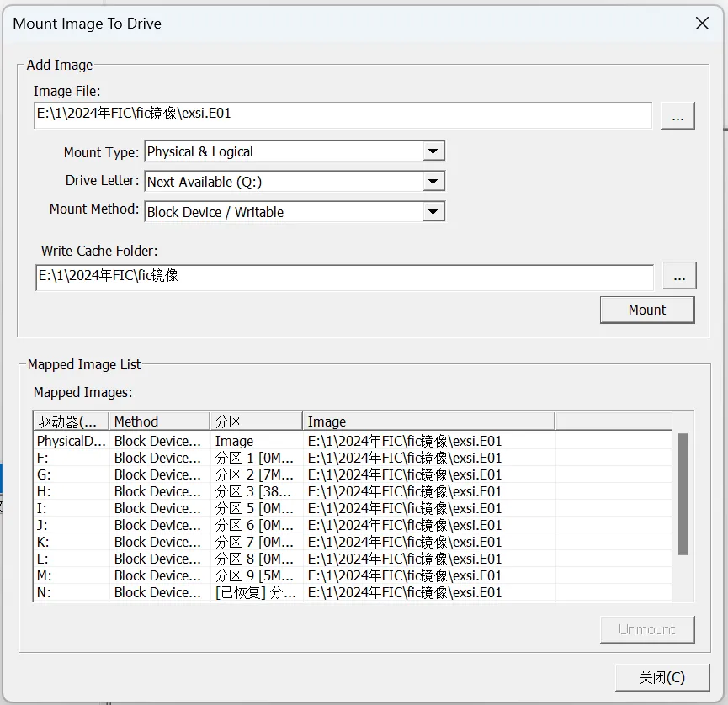This screenshot has width=728, height=705.
Task: Select the F: drive row
Action: [x=353, y=458]
